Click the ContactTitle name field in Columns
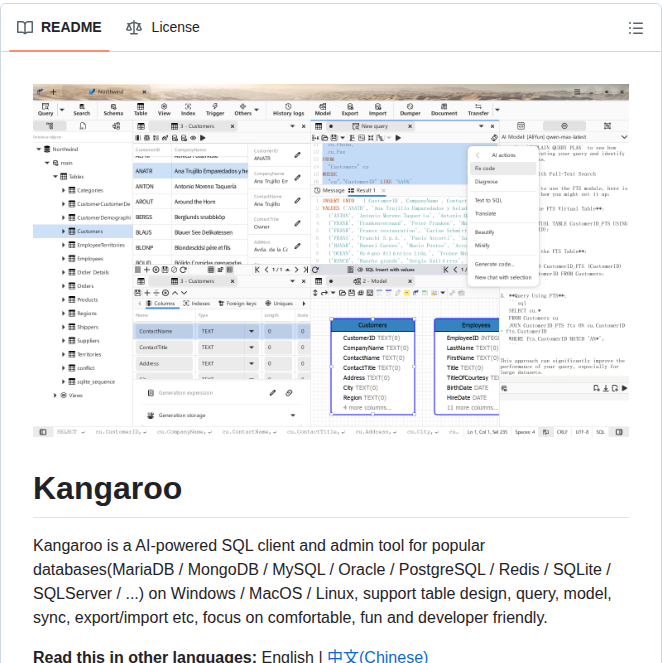Screen dimensions: 662x663 point(164,348)
